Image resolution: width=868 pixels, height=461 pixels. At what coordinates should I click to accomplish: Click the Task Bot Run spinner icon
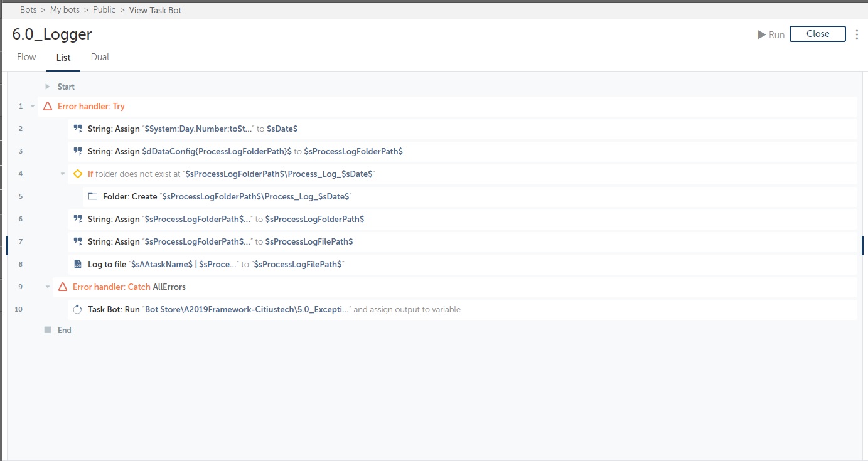point(78,309)
